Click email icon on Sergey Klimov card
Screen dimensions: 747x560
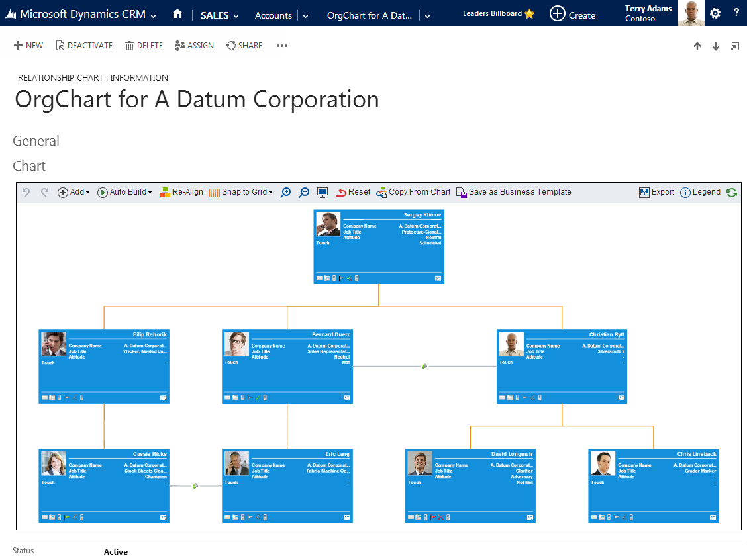[x=319, y=278]
